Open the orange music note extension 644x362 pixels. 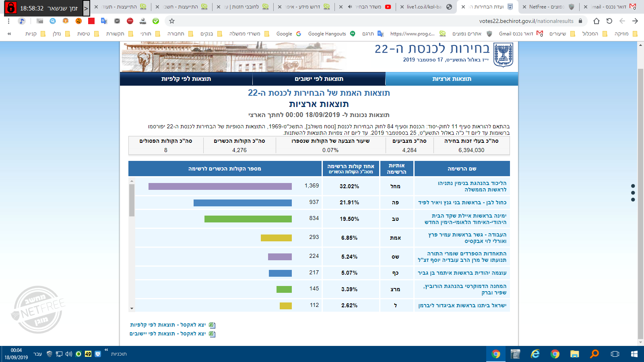click(x=78, y=21)
